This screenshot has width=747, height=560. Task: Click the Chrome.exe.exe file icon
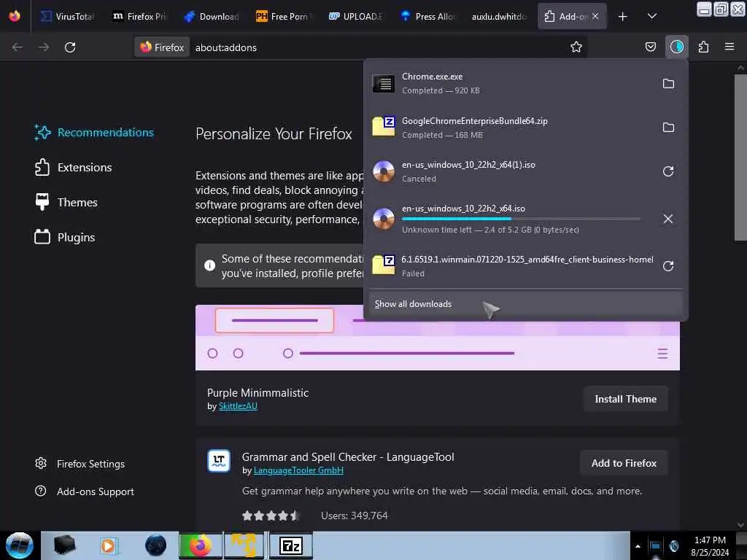384,84
